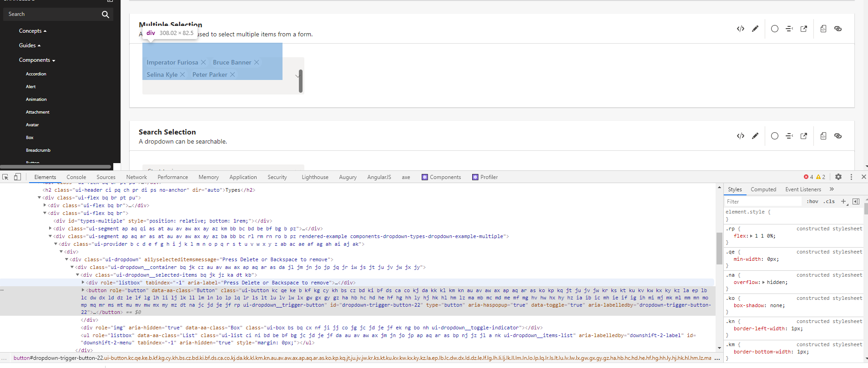Show more Styles pane tabs chevron
The height and width of the screenshot is (368, 868).
832,189
